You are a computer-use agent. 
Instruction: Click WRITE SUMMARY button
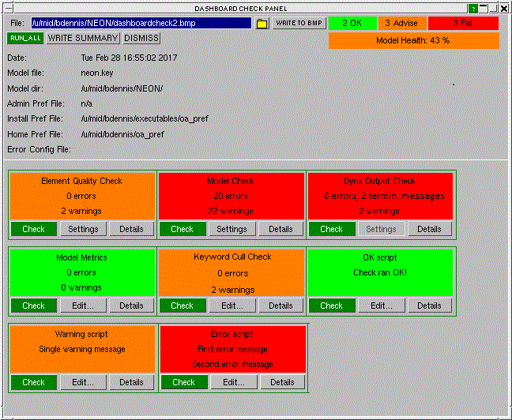click(83, 38)
